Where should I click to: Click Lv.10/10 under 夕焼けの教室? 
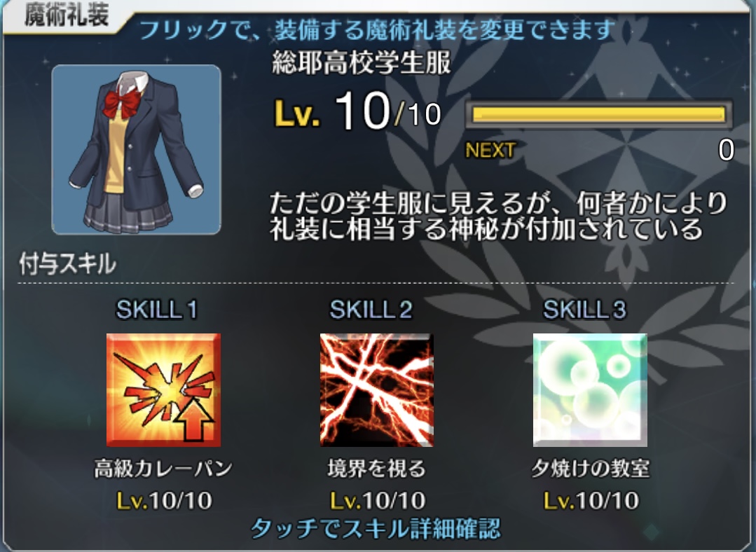pos(591,500)
